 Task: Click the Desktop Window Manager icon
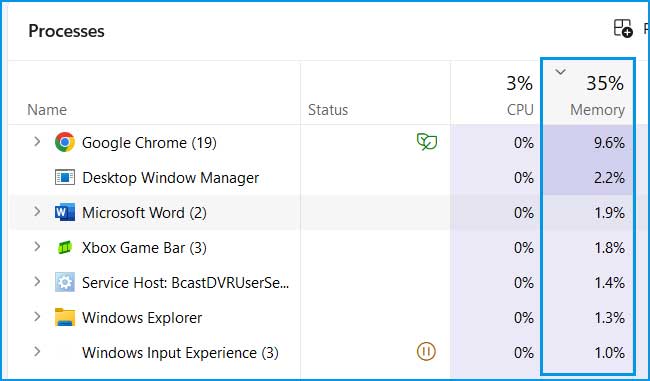click(65, 177)
